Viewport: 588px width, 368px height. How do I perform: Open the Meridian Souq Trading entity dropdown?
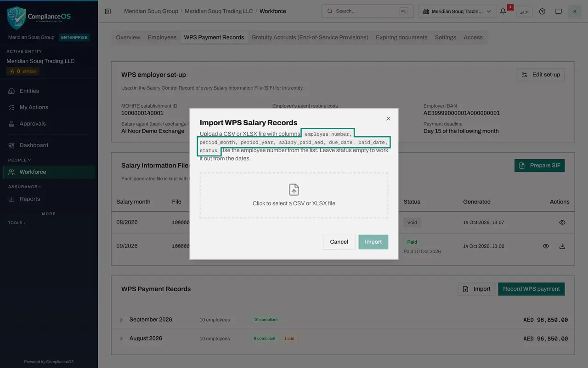[457, 11]
